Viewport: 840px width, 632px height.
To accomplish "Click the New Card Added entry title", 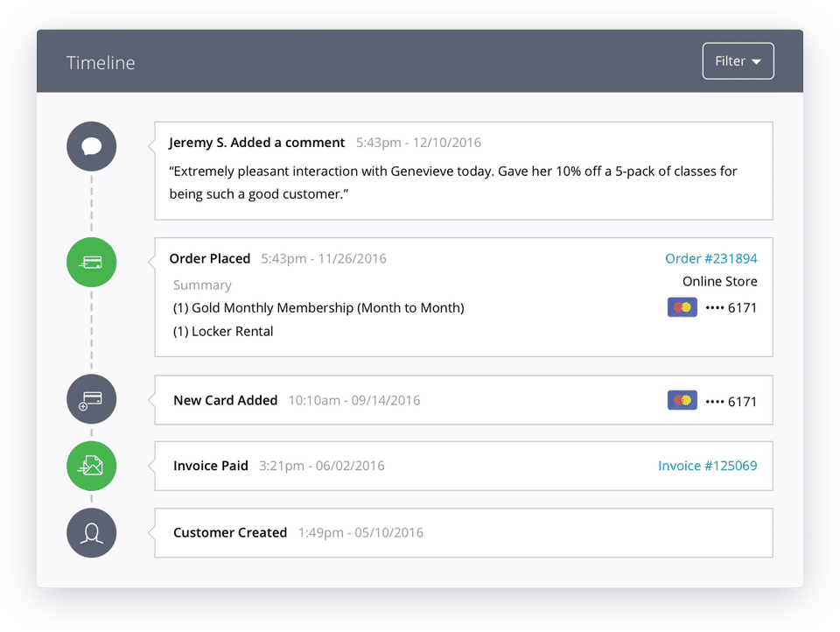I will pyautogui.click(x=225, y=400).
